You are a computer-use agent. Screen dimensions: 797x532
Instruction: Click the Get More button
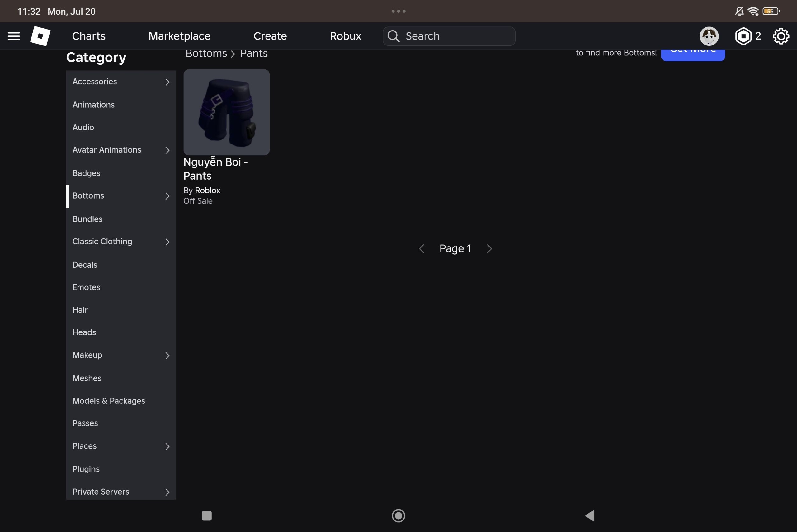tap(693, 54)
